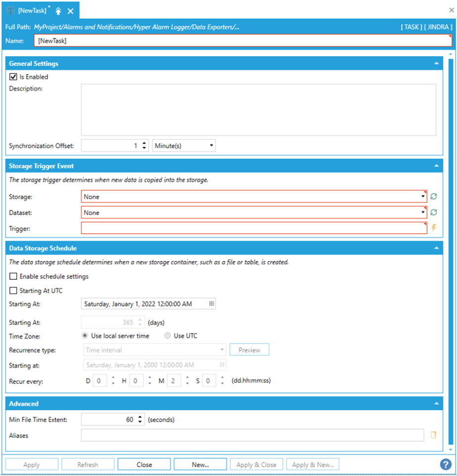Adjust Recur every Days spinner
The height and width of the screenshot is (476, 457).
(113, 381)
